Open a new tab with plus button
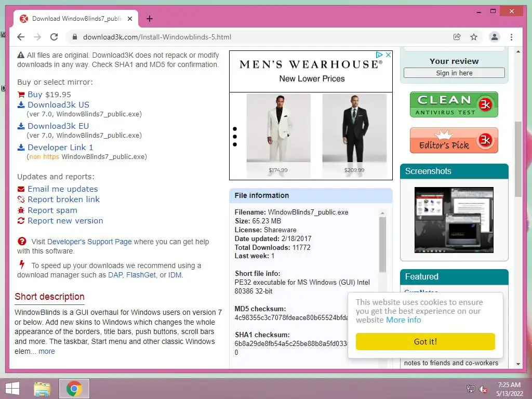The image size is (532, 399). 149,19
